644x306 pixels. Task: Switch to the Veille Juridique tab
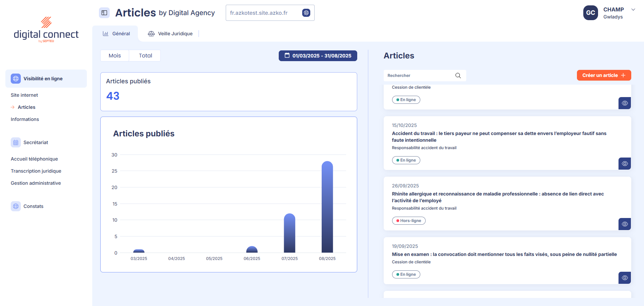(x=170, y=34)
